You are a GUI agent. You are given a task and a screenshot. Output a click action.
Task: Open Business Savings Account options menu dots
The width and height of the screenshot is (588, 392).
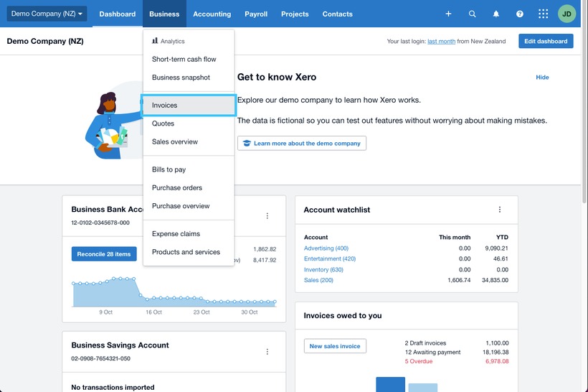[x=267, y=352]
